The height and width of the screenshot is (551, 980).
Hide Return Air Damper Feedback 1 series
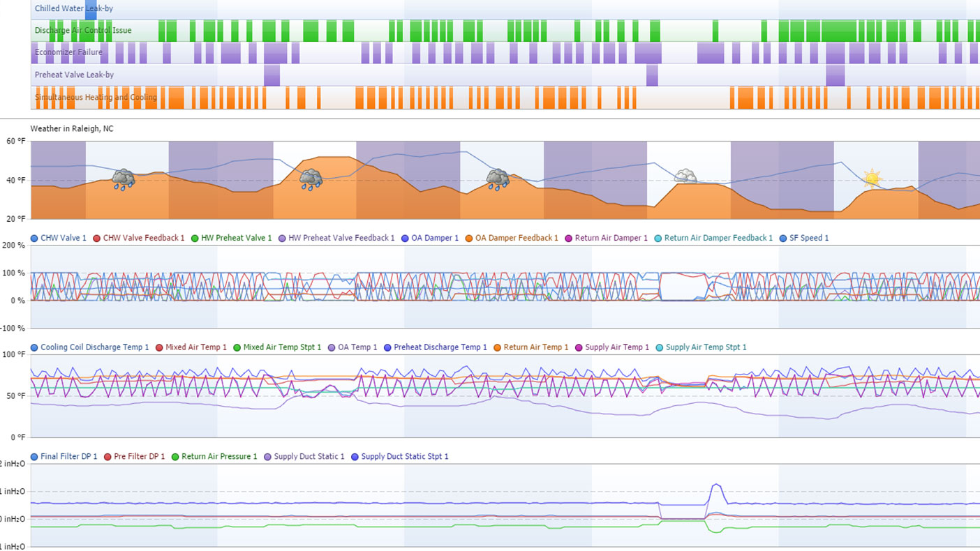[713, 238]
